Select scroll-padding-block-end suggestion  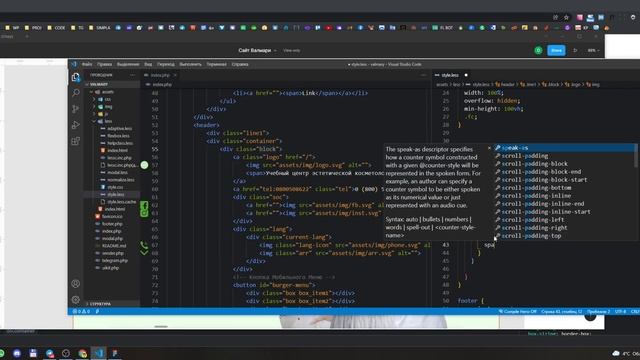(564, 172)
